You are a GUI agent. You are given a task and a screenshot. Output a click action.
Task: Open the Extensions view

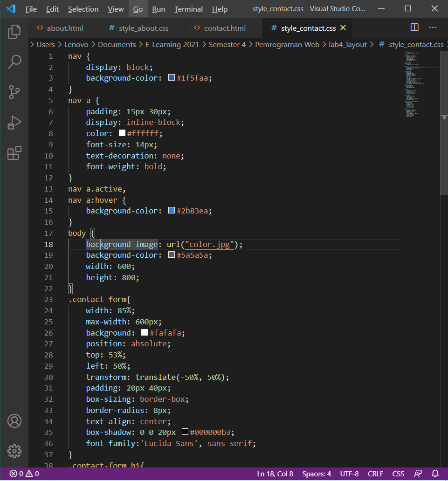(14, 153)
